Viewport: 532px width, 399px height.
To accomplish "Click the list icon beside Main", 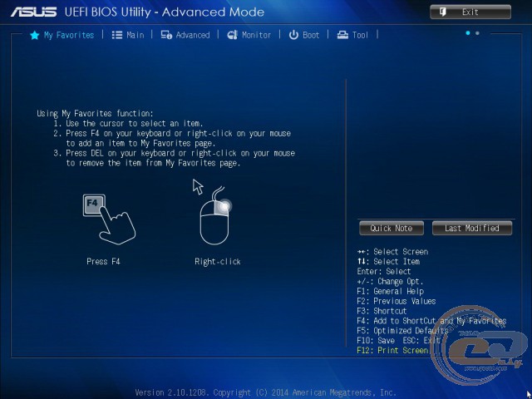I will pos(117,35).
